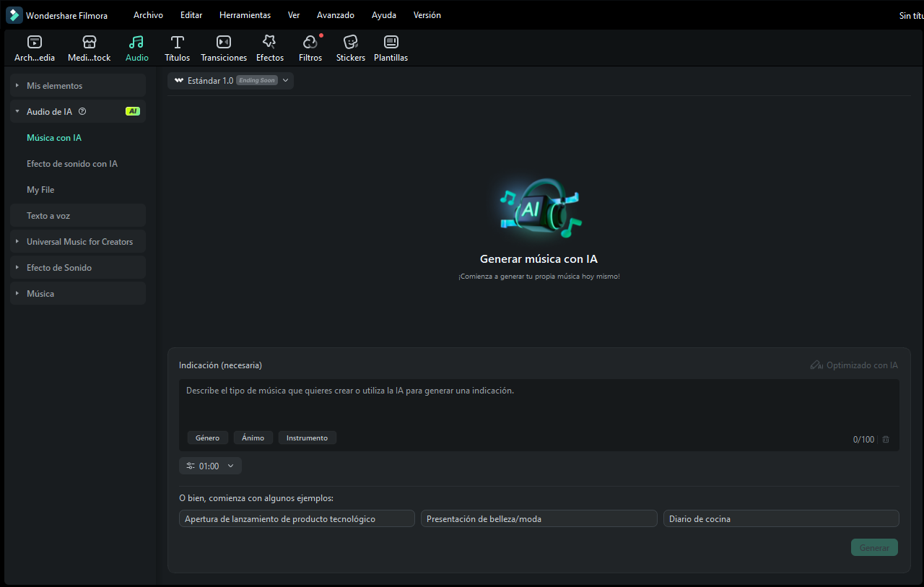The width and height of the screenshot is (924, 587).
Task: Click the 0/100 character counter
Action: pos(863,439)
